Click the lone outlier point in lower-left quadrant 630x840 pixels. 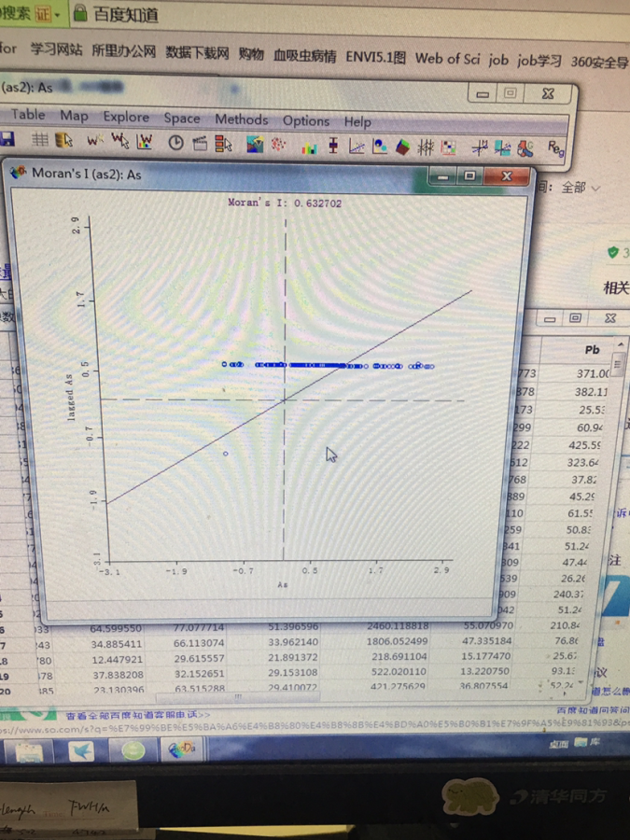tap(226, 454)
